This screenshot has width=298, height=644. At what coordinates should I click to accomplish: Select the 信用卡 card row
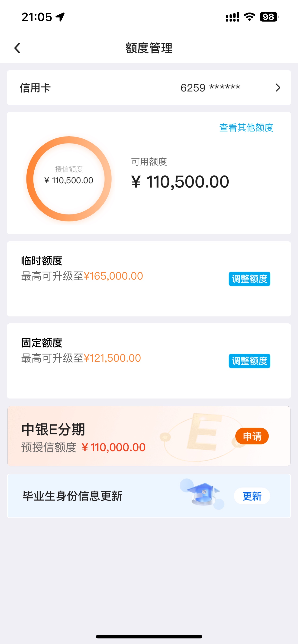click(149, 87)
